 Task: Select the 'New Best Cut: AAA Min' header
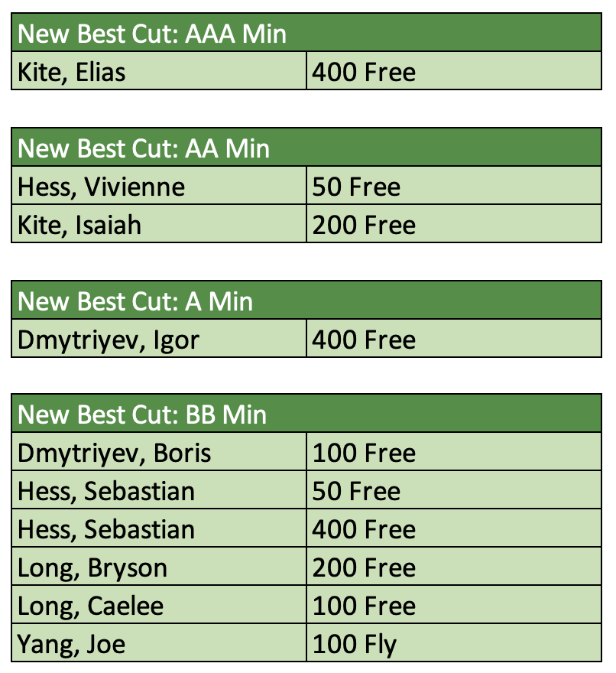pyautogui.click(x=153, y=34)
